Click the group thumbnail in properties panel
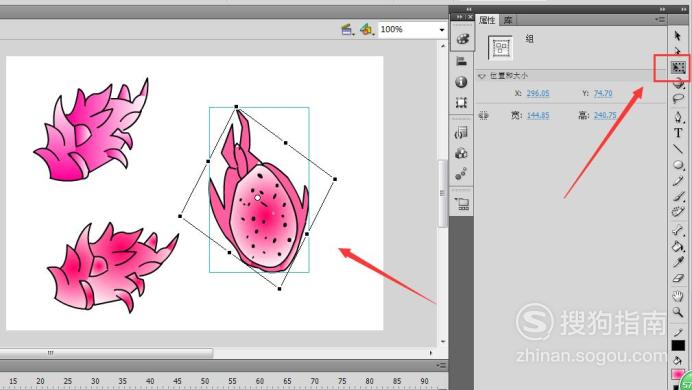 pyautogui.click(x=500, y=47)
